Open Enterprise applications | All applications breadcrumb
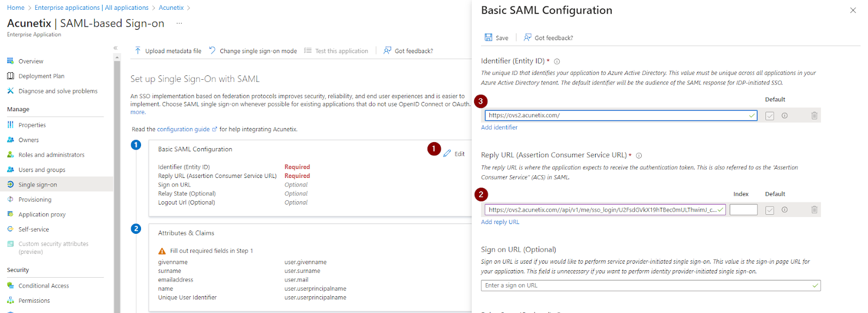 coord(92,8)
